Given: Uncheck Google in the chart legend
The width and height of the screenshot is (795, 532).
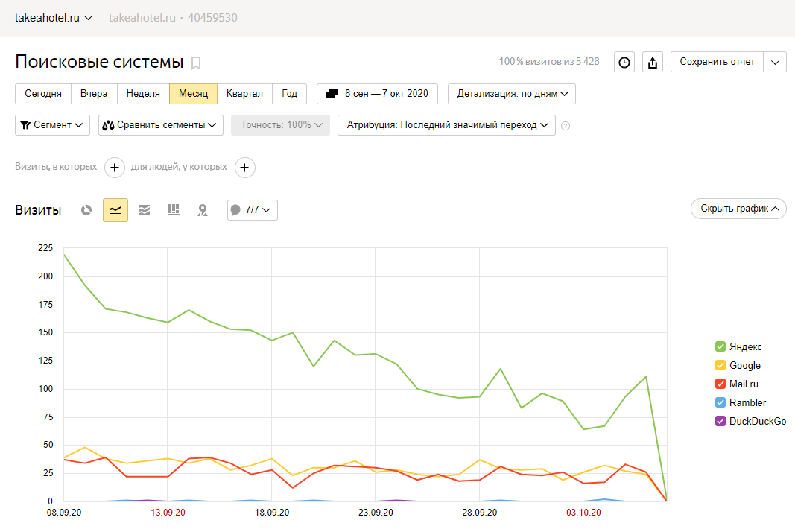Looking at the screenshot, I should pos(720,365).
